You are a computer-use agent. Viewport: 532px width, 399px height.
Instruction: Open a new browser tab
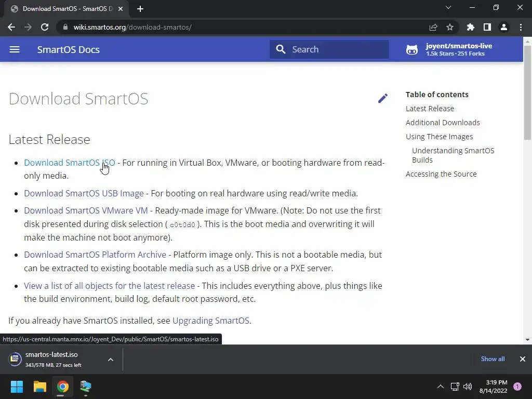click(140, 9)
